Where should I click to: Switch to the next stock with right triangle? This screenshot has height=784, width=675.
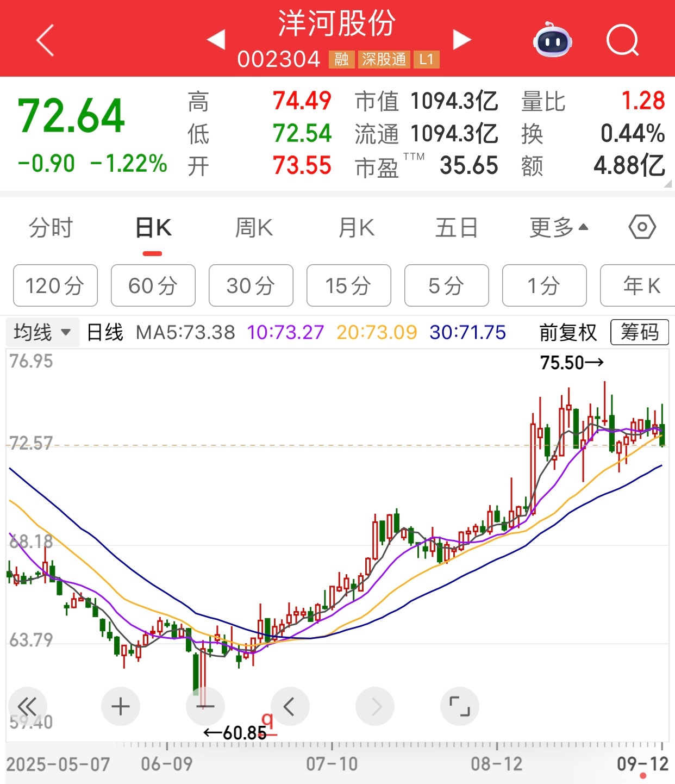point(462,40)
